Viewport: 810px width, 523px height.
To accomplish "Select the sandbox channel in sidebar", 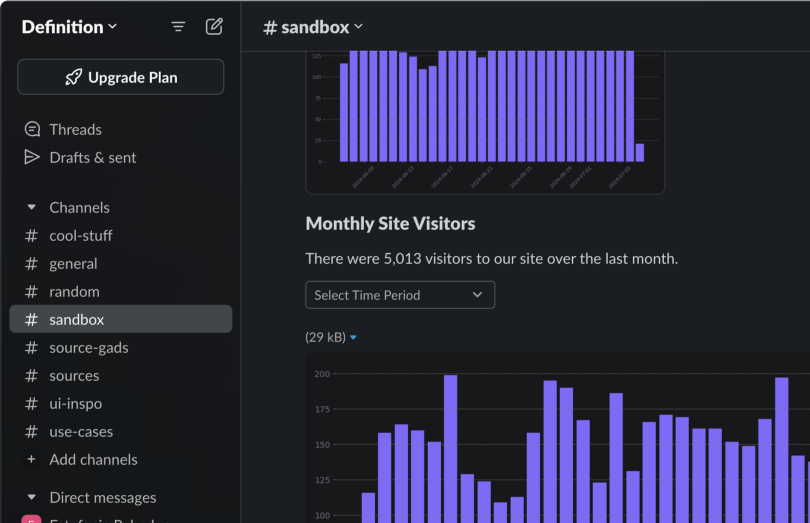I will pyautogui.click(x=120, y=319).
